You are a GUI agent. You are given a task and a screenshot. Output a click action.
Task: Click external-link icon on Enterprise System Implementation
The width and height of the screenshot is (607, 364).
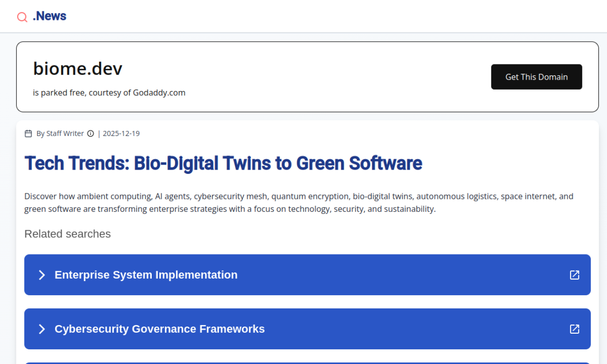pyautogui.click(x=574, y=275)
